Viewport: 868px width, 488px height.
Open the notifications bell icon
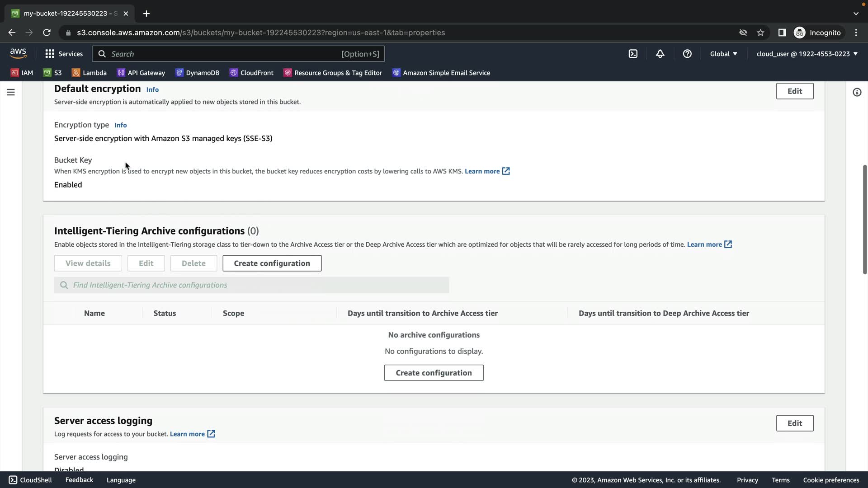click(x=660, y=54)
